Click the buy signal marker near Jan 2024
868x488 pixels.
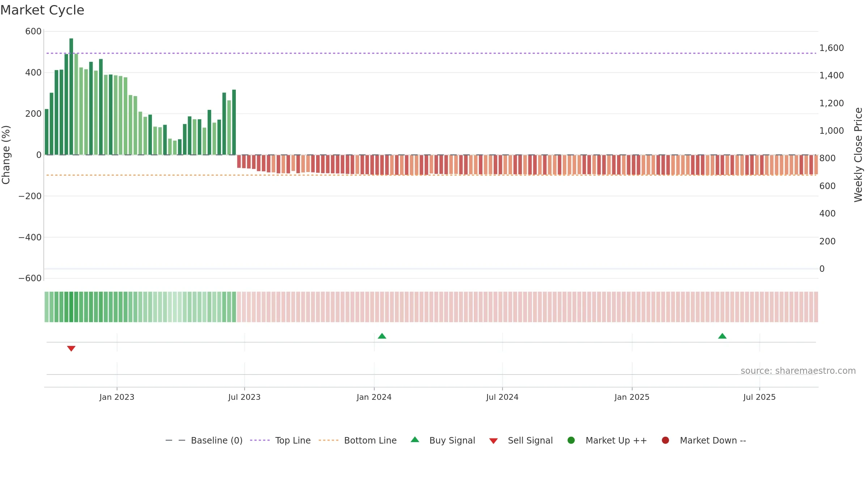point(382,336)
